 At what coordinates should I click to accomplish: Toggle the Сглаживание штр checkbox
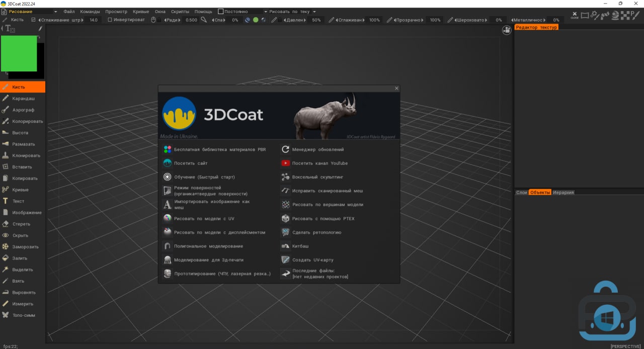[33, 20]
